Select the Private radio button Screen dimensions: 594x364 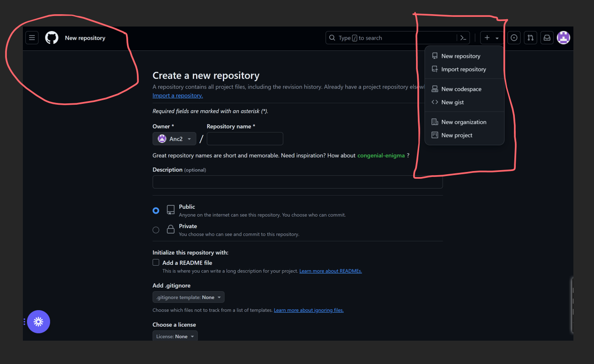(156, 230)
